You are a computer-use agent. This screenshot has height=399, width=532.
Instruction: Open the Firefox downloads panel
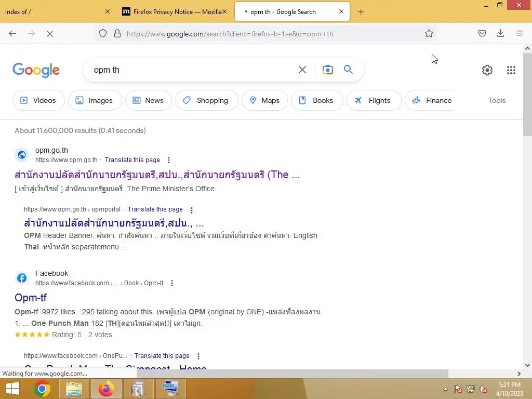500,33
